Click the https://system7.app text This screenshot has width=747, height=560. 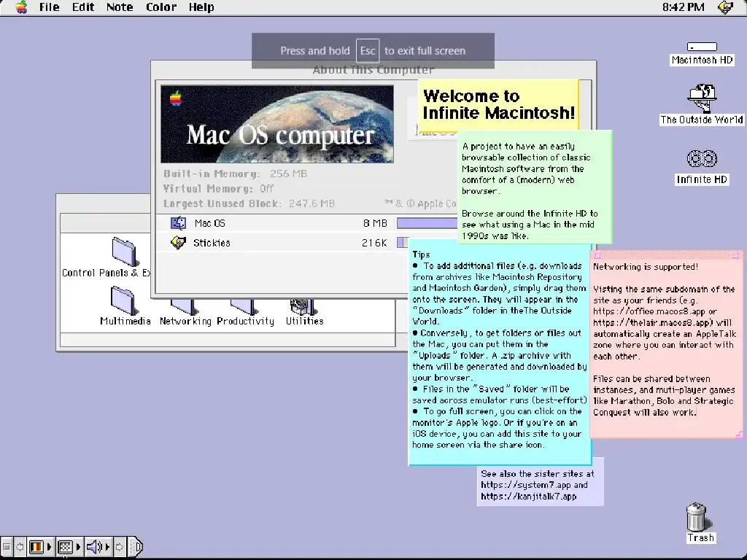click(525, 485)
